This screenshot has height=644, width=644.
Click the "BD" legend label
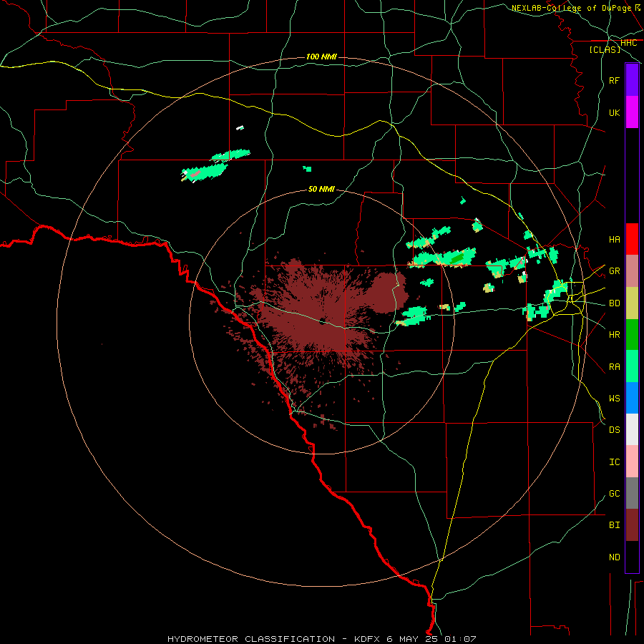click(614, 303)
